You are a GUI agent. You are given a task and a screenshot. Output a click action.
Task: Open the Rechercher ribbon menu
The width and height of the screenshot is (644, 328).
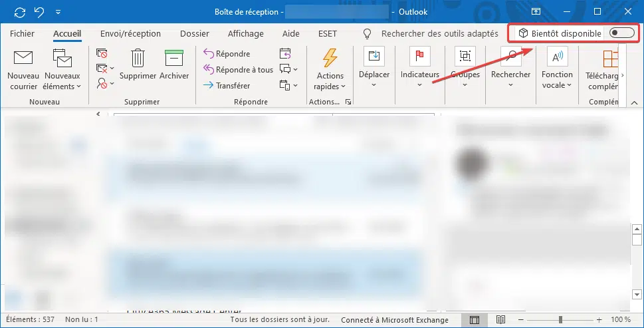510,68
